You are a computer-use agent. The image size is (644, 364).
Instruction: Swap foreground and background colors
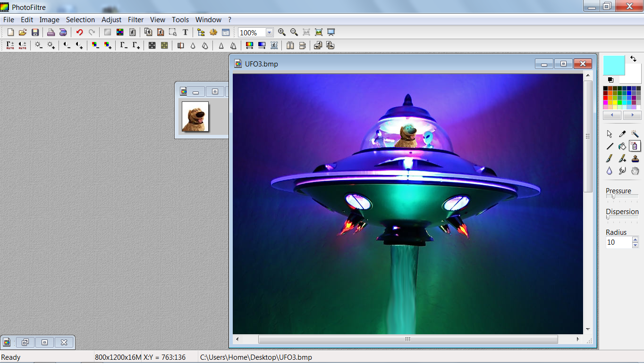(x=633, y=59)
